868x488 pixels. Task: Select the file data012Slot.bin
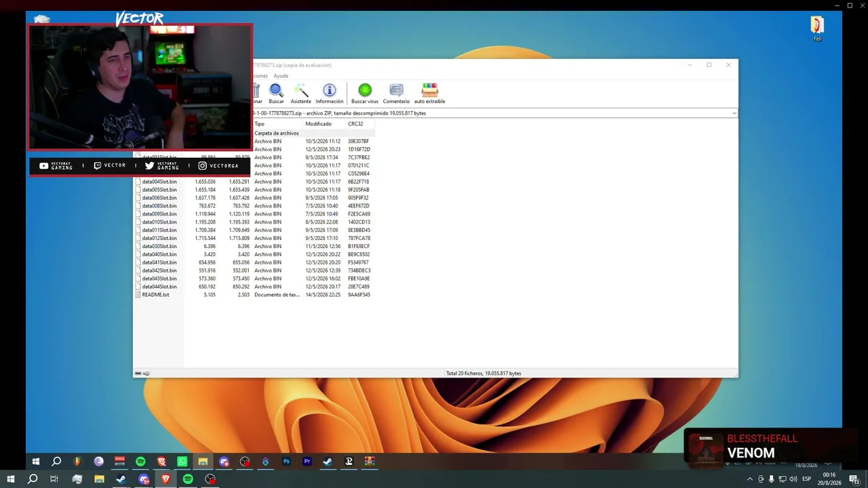point(159,239)
